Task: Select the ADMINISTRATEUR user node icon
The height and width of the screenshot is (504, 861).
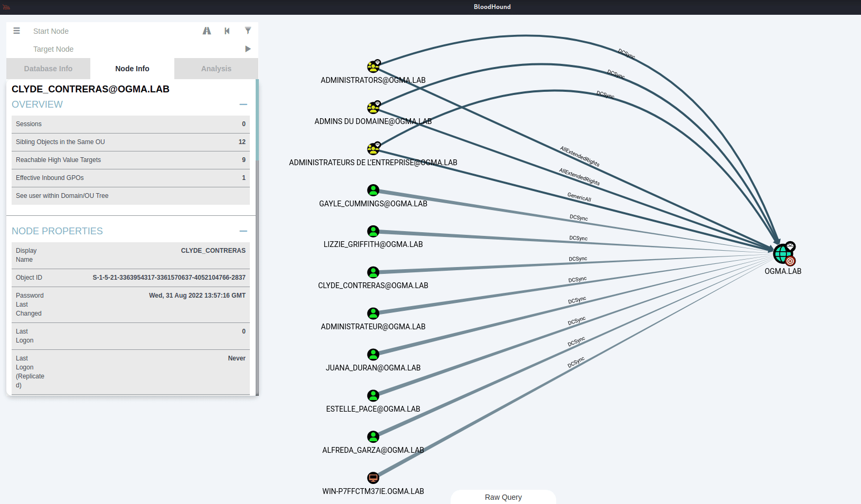Action: click(x=373, y=313)
